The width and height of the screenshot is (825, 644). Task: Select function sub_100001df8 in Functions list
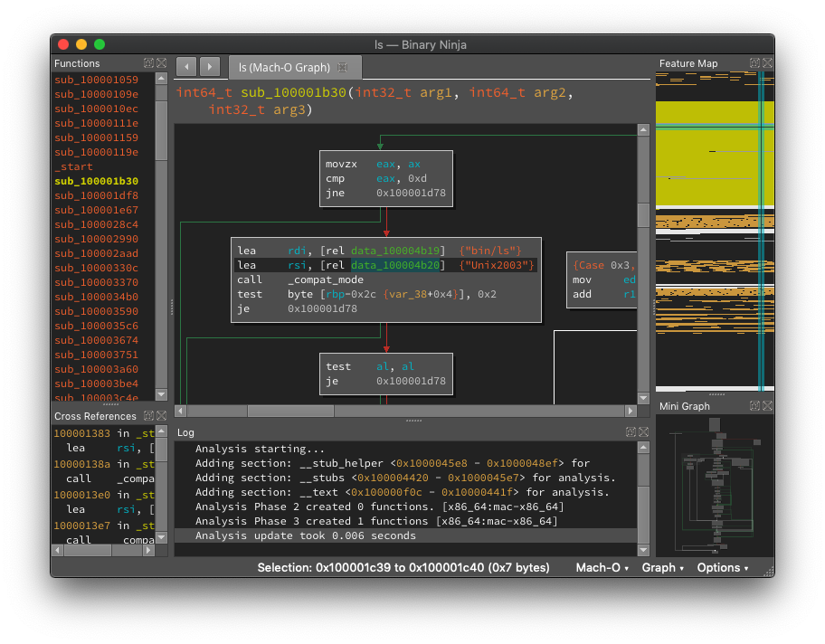click(x=96, y=195)
